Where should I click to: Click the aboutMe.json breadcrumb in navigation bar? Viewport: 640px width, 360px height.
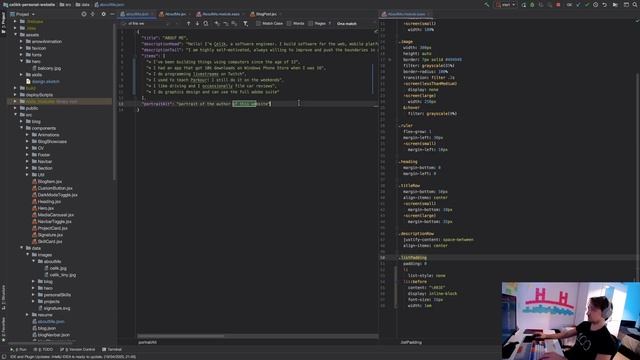point(109,5)
